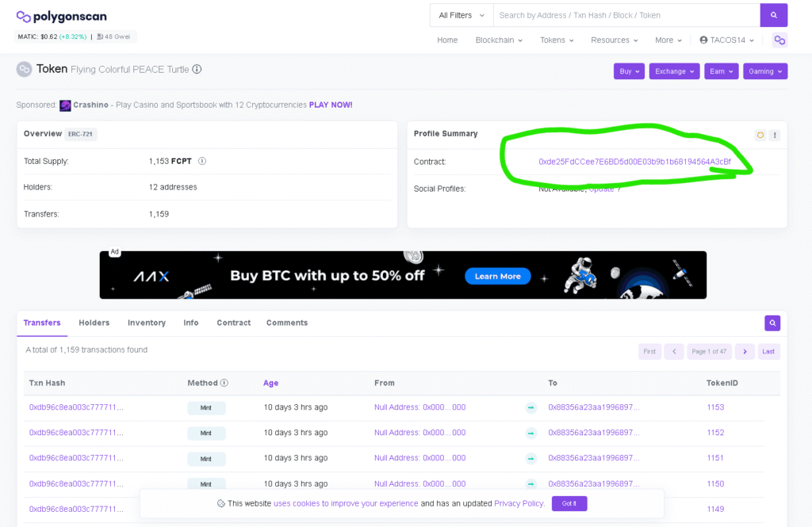
Task: Click the Method column info icon
Action: (x=224, y=383)
